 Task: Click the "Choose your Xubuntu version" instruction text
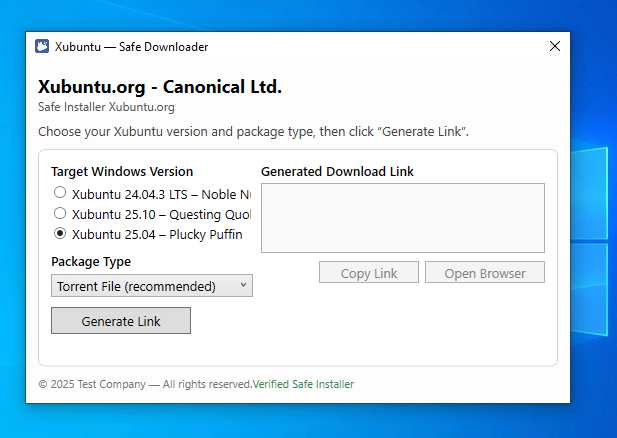[x=253, y=132]
